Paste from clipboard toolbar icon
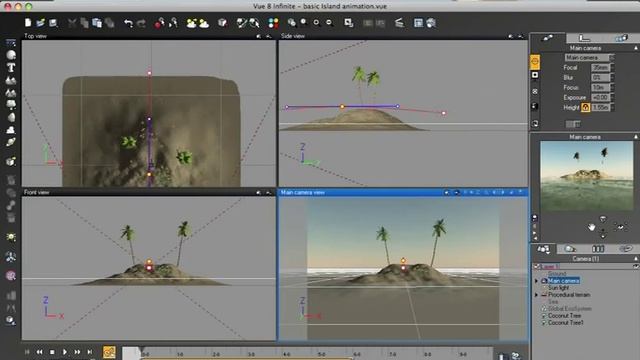 click(x=97, y=23)
